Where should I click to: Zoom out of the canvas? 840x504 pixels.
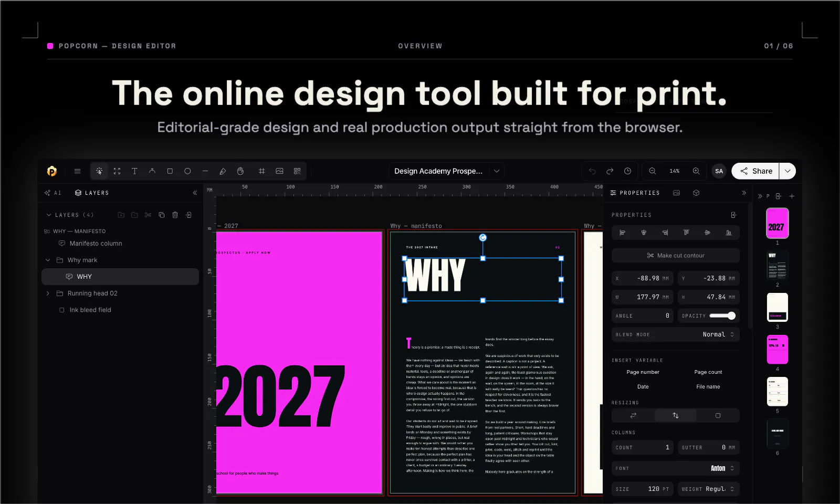pyautogui.click(x=653, y=171)
